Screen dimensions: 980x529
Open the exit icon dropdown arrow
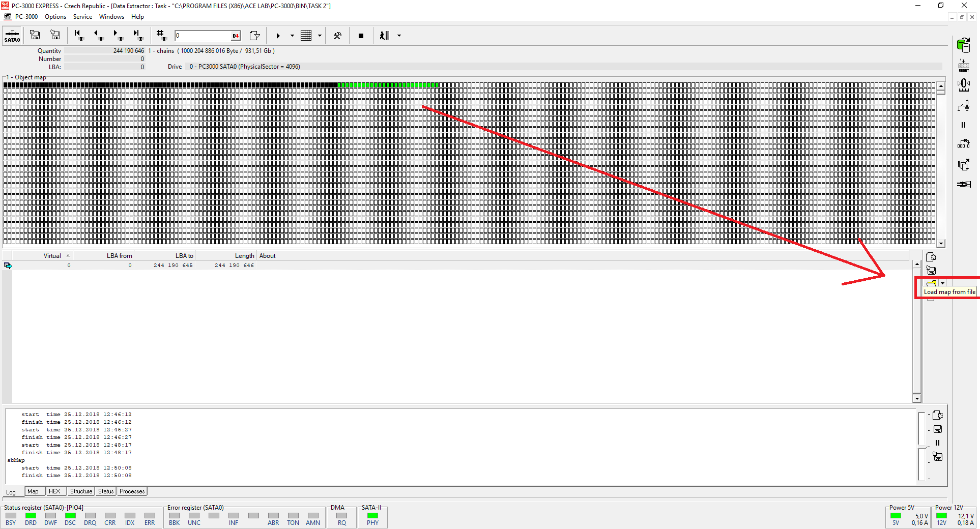(399, 36)
